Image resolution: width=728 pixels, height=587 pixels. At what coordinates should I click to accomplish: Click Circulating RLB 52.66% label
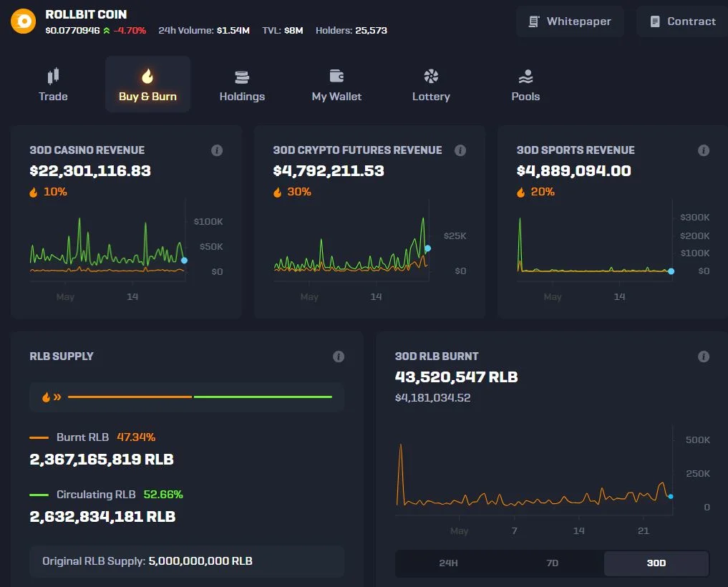[x=107, y=495]
